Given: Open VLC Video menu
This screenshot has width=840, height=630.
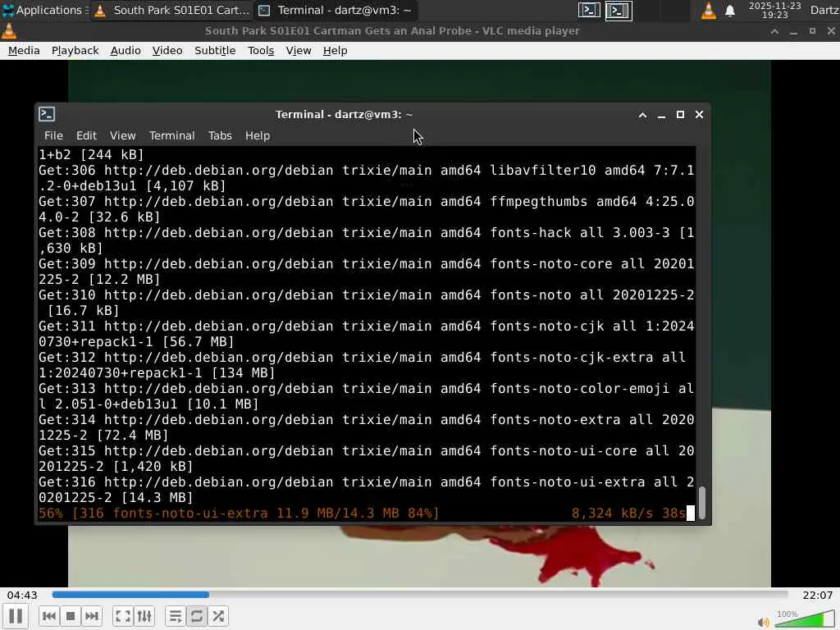Looking at the screenshot, I should click(x=167, y=50).
